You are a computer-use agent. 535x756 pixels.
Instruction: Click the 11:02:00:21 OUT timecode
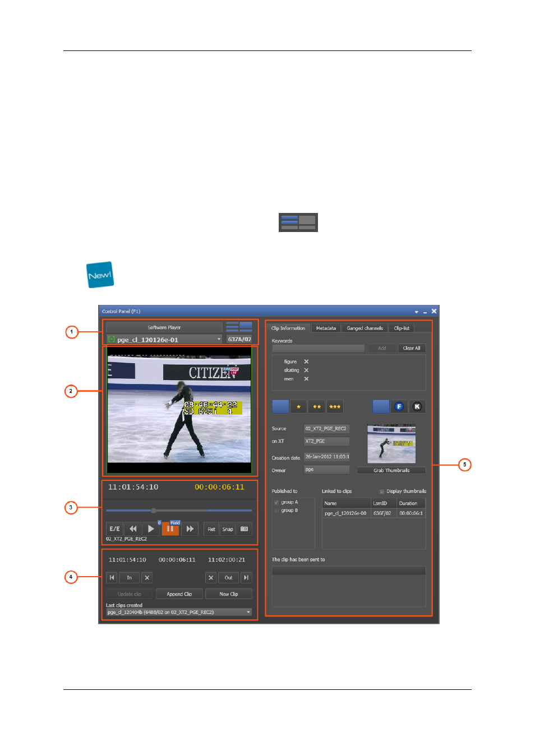tap(227, 560)
